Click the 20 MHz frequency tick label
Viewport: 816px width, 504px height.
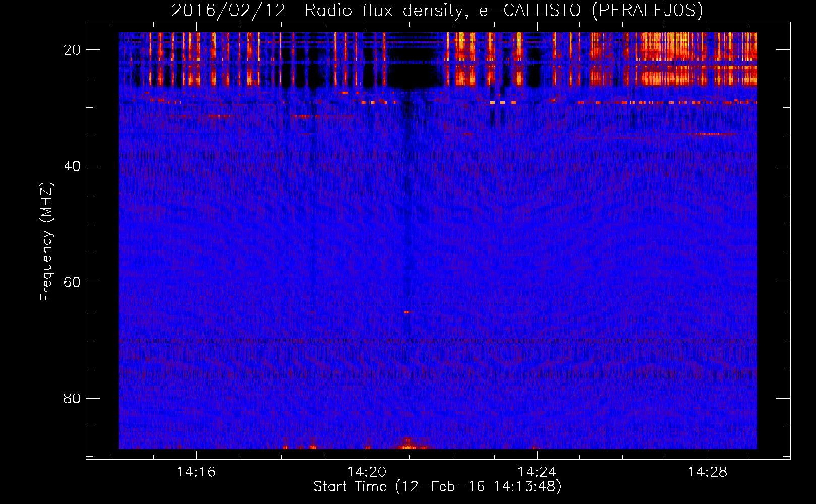click(x=72, y=50)
